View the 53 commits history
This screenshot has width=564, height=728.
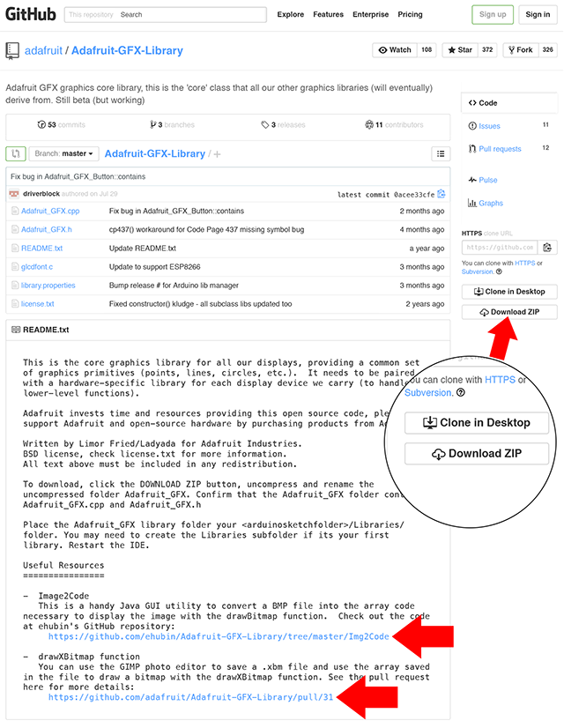click(62, 125)
